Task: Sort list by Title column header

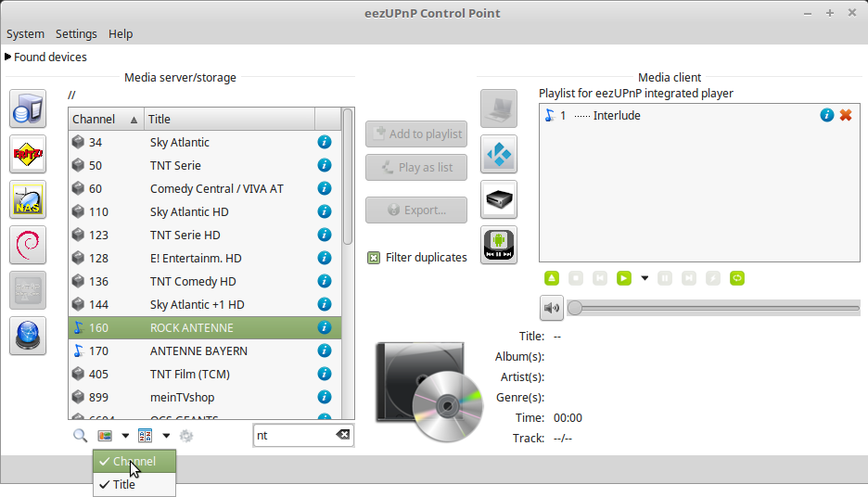Action: coord(230,119)
